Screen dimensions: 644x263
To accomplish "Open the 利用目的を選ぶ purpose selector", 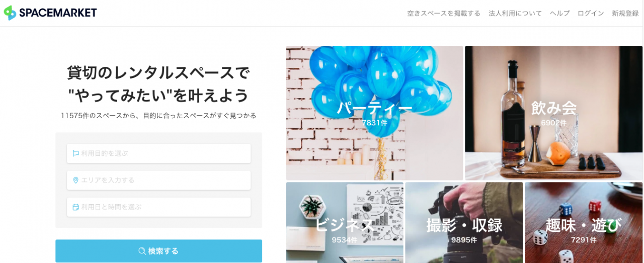I will pyautogui.click(x=158, y=153).
